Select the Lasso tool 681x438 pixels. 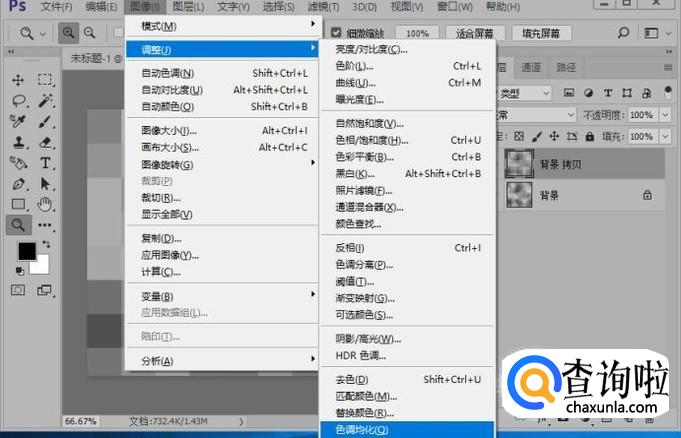pyautogui.click(x=19, y=101)
